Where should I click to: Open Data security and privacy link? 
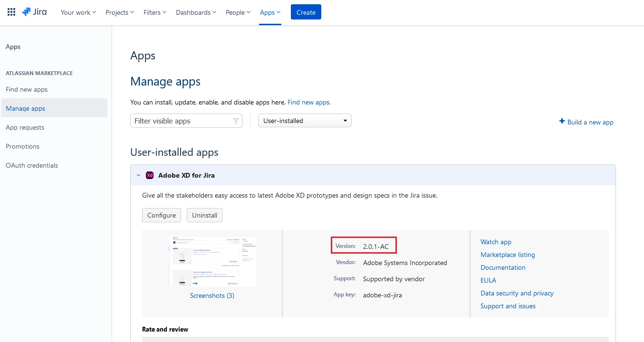click(517, 293)
